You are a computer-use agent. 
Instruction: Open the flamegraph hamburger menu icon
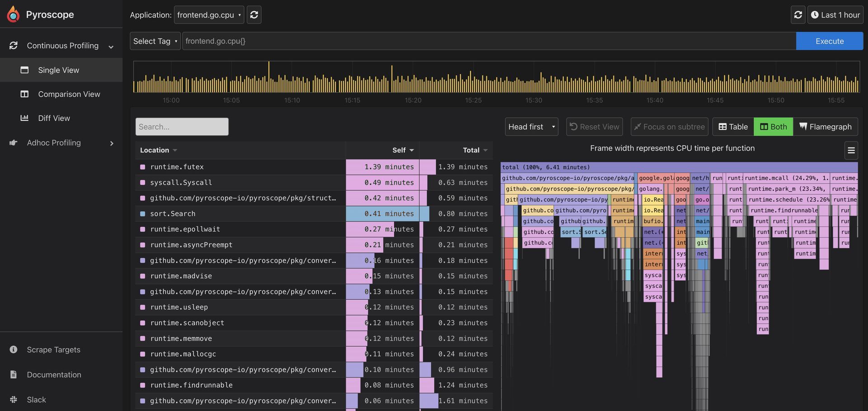click(x=851, y=151)
